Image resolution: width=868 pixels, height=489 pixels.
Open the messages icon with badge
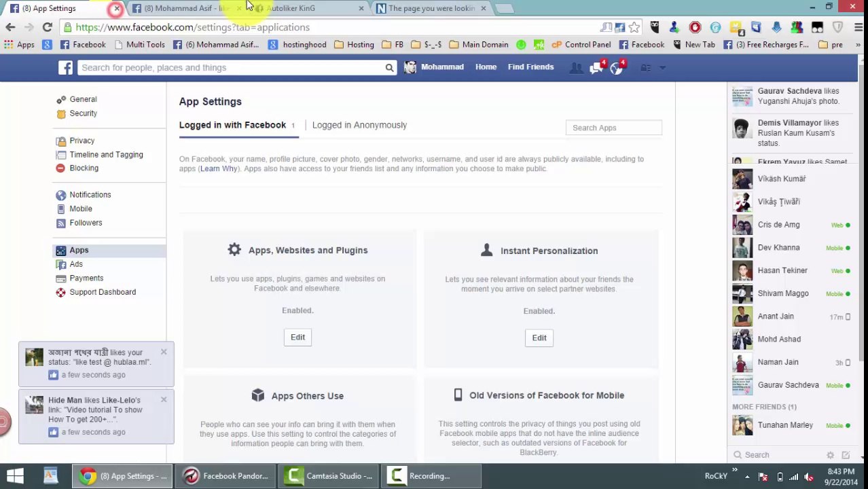(596, 67)
